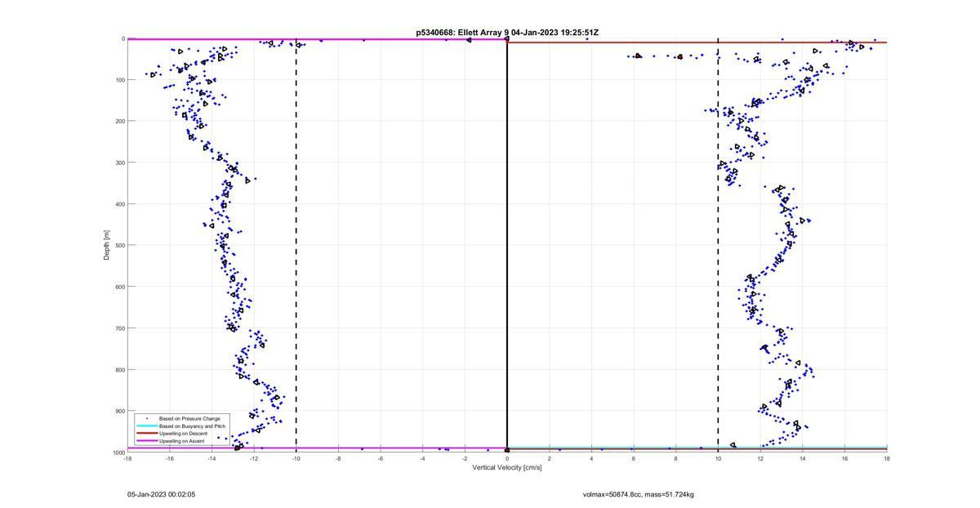Click legend entry 'Upwelling on Descent'

pos(184,434)
